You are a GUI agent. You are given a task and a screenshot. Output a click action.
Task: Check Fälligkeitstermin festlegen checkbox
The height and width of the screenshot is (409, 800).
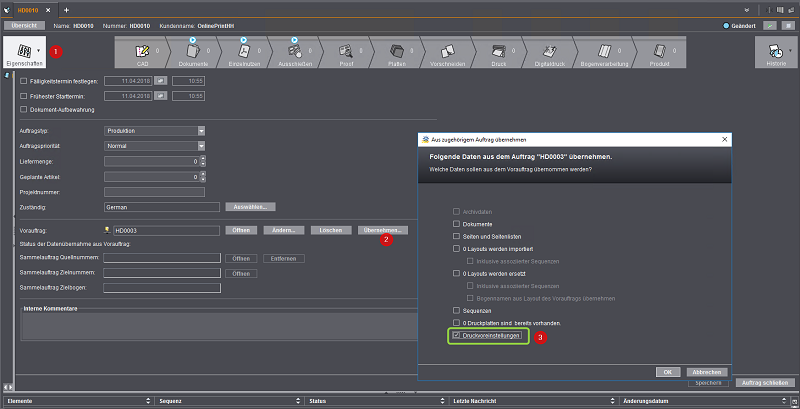click(24, 80)
